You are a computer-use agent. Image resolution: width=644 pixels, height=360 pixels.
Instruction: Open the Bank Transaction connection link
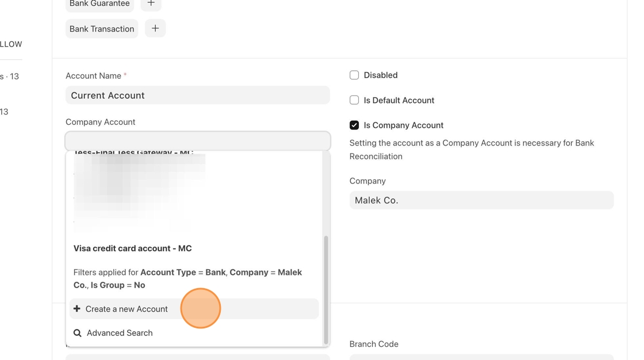[102, 29]
